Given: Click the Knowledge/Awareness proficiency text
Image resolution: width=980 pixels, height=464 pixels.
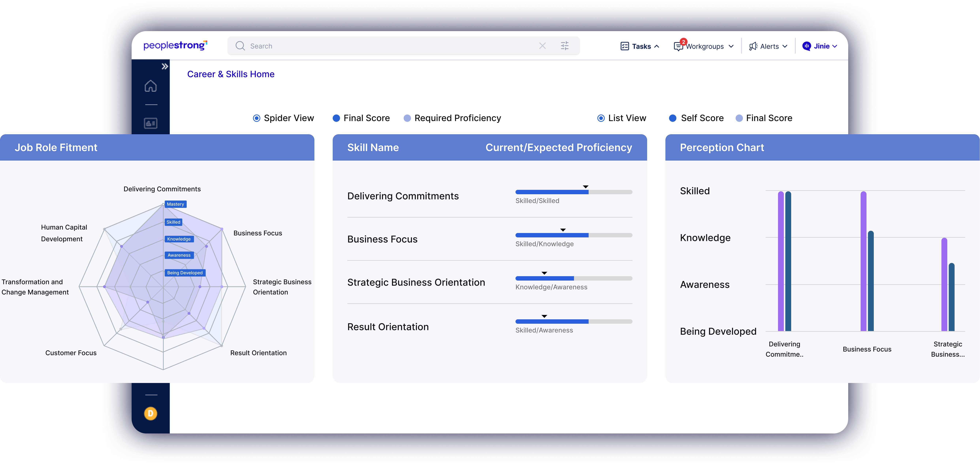Looking at the screenshot, I should [x=551, y=287].
